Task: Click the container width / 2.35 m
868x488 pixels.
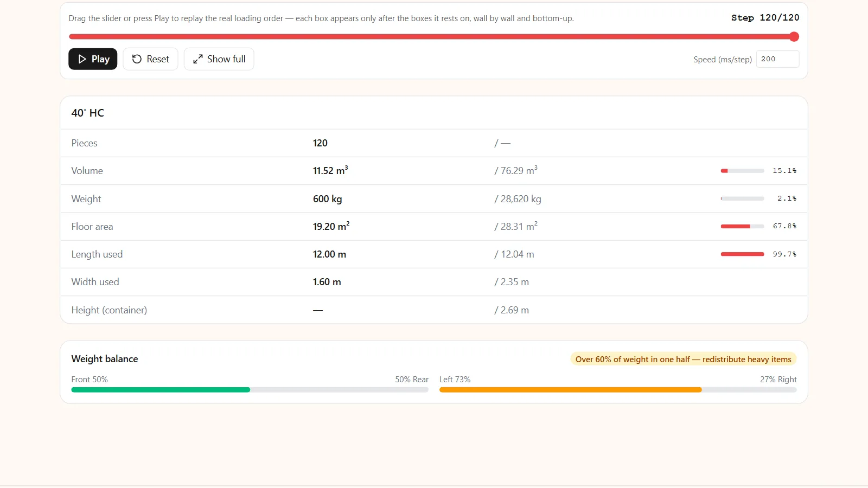Action: [x=512, y=282]
